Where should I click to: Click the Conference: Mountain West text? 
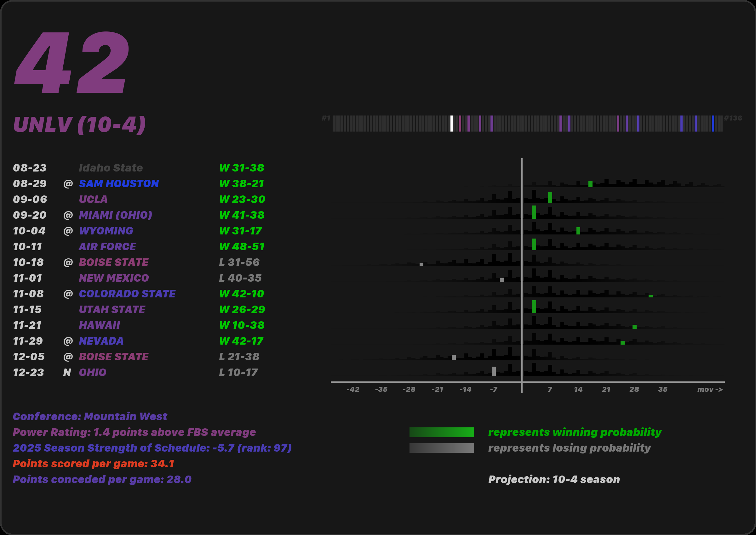(x=90, y=416)
